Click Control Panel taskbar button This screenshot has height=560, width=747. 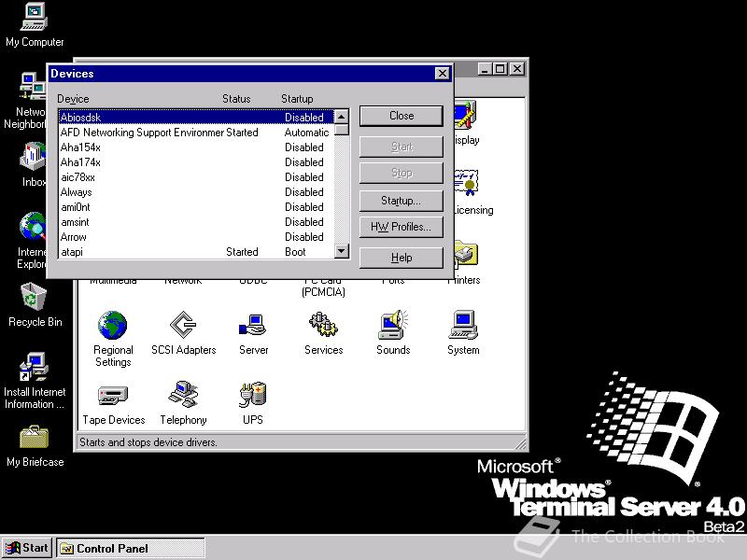[x=131, y=549]
